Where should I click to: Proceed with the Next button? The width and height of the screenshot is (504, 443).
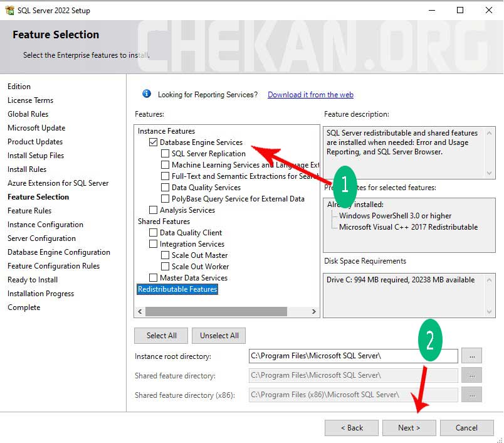click(409, 428)
